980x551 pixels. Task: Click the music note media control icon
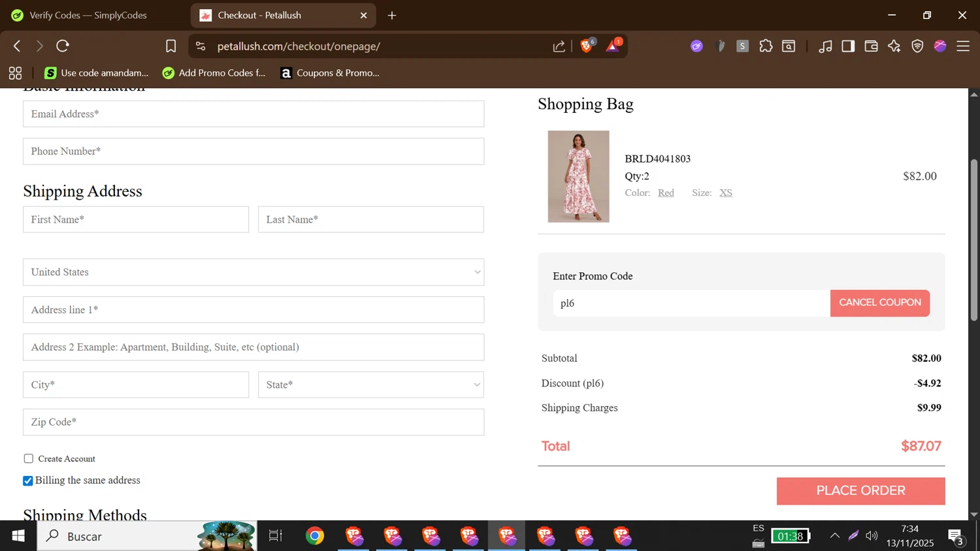click(825, 46)
